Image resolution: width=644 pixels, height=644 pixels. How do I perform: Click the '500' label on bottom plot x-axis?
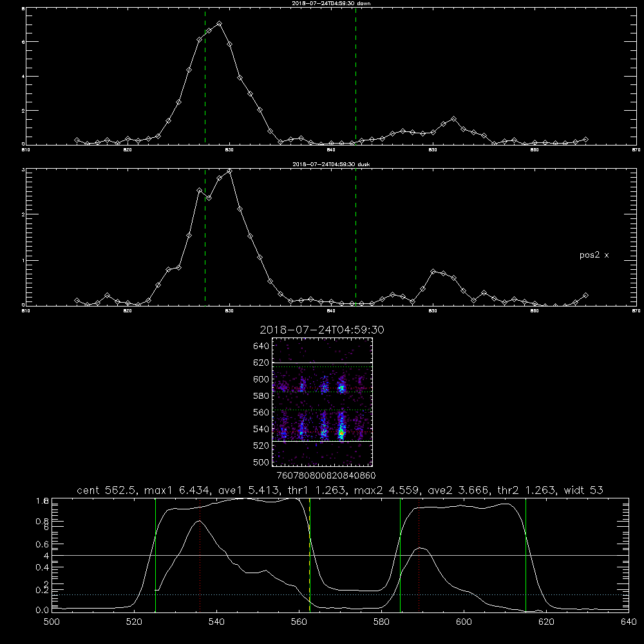click(52, 622)
